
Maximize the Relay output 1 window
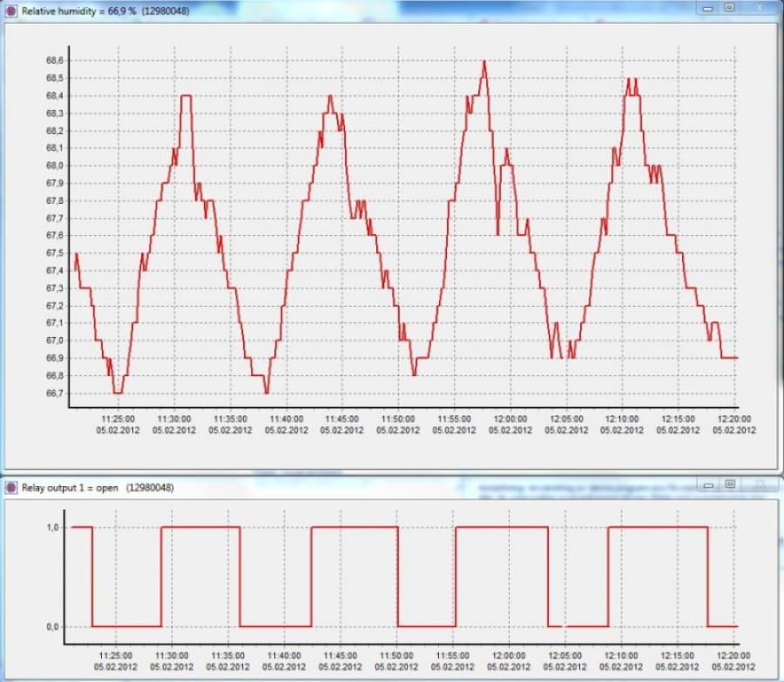(x=729, y=483)
